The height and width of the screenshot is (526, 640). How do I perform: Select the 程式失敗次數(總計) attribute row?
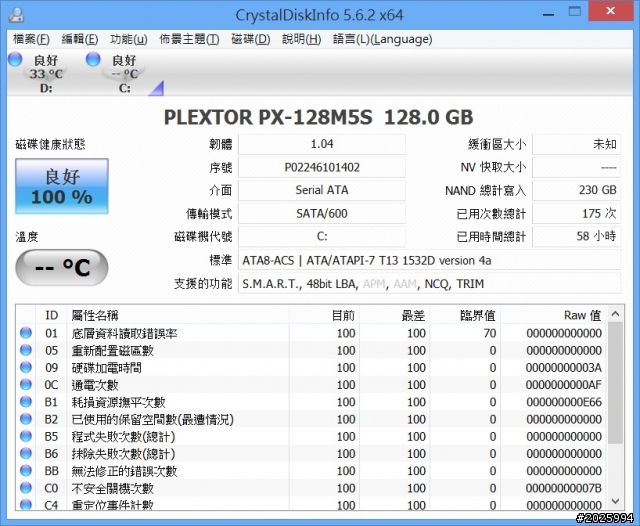point(312,437)
